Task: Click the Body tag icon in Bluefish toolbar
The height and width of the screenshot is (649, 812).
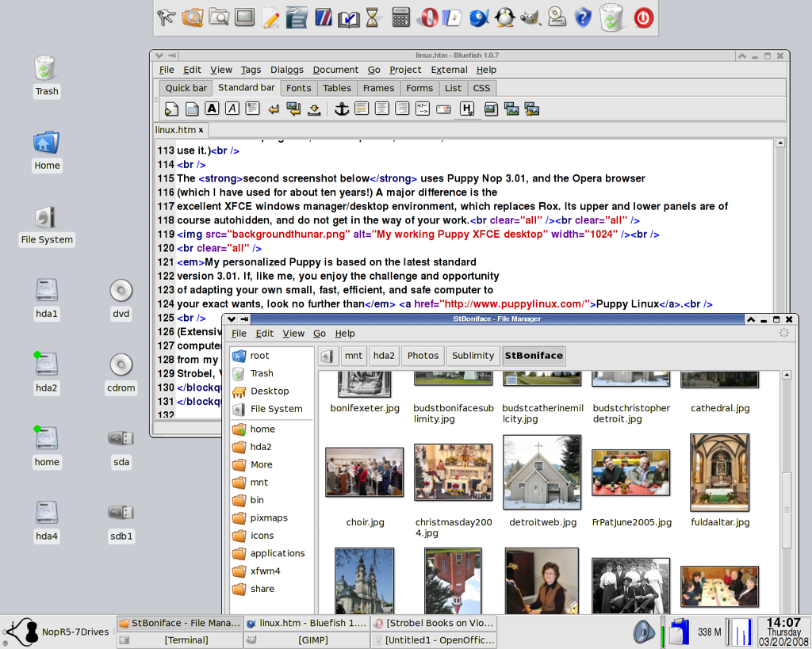Action: [x=192, y=109]
